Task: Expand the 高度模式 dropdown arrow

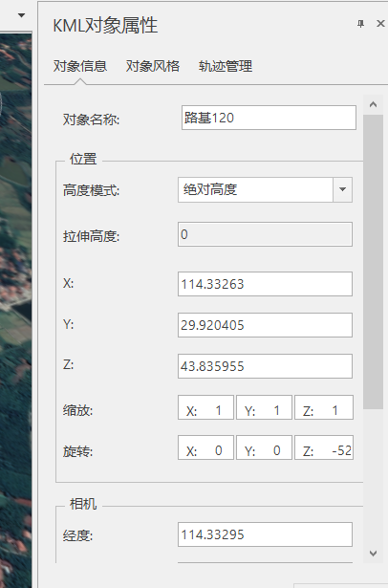Action: point(342,189)
